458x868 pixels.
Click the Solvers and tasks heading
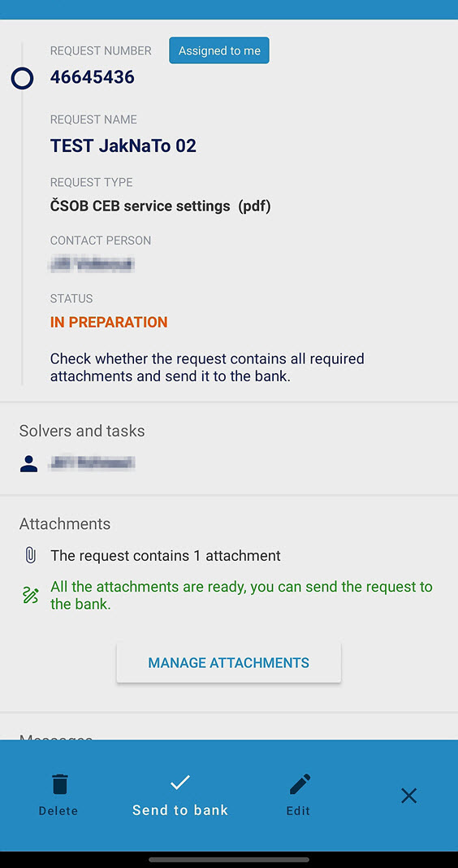coord(82,431)
